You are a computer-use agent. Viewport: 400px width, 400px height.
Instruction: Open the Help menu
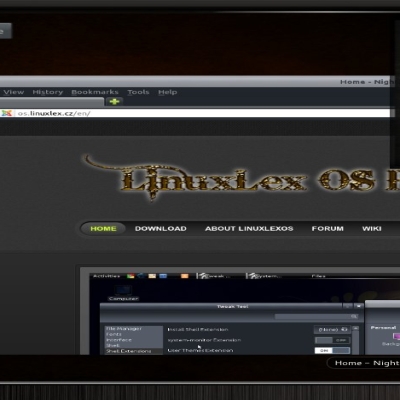(x=168, y=92)
